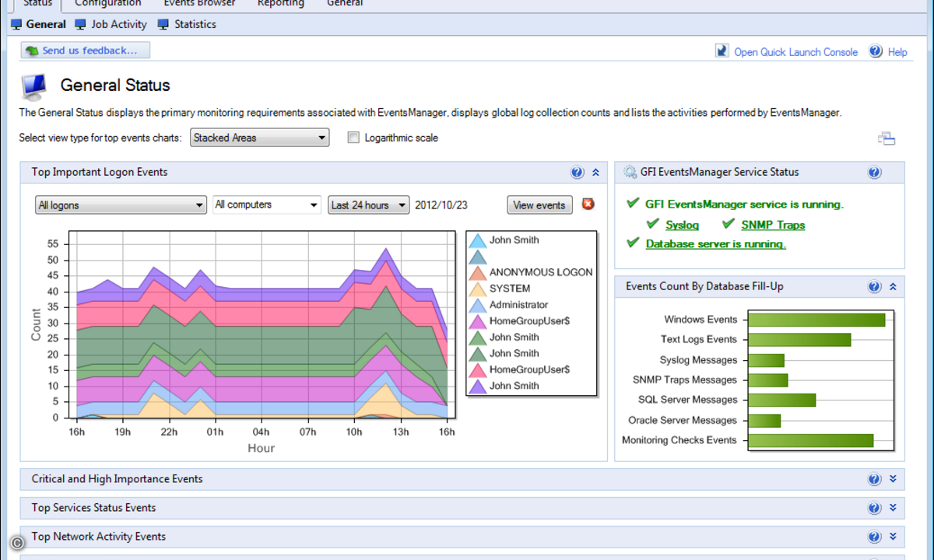This screenshot has height=560, width=934.
Task: Open the Syslog link
Action: [683, 225]
